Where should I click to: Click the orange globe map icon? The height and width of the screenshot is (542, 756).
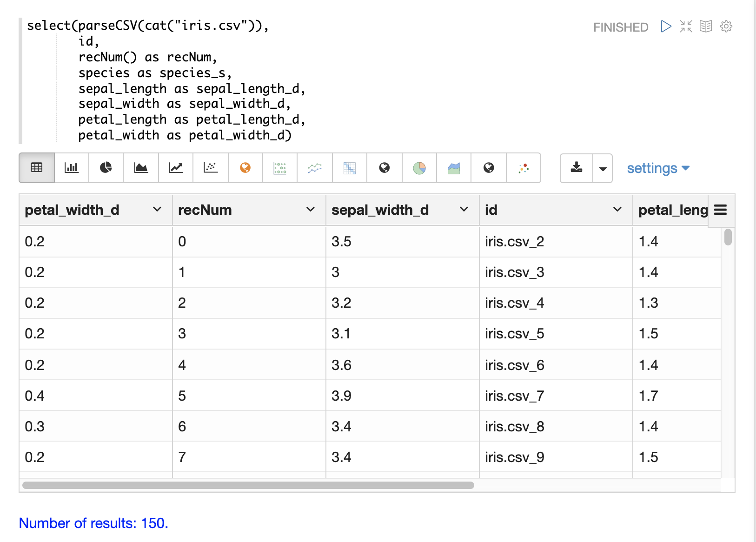pos(245,168)
